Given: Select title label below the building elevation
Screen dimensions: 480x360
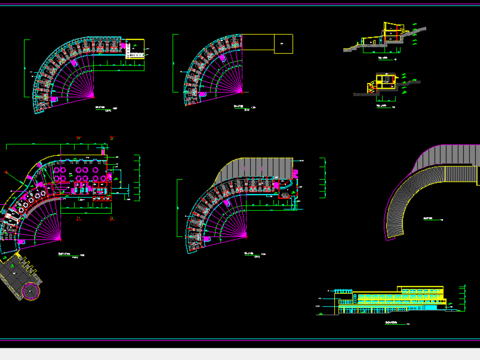Looking at the screenshot, I should point(397,323).
